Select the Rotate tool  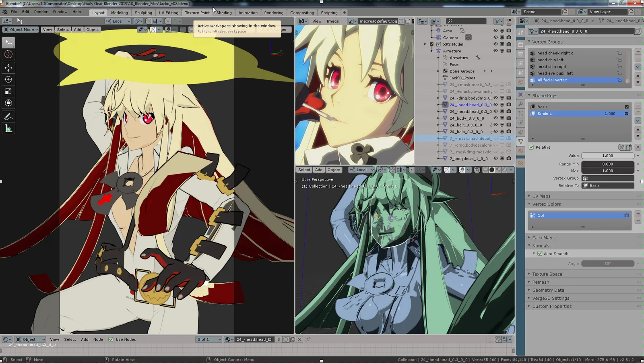[8, 79]
